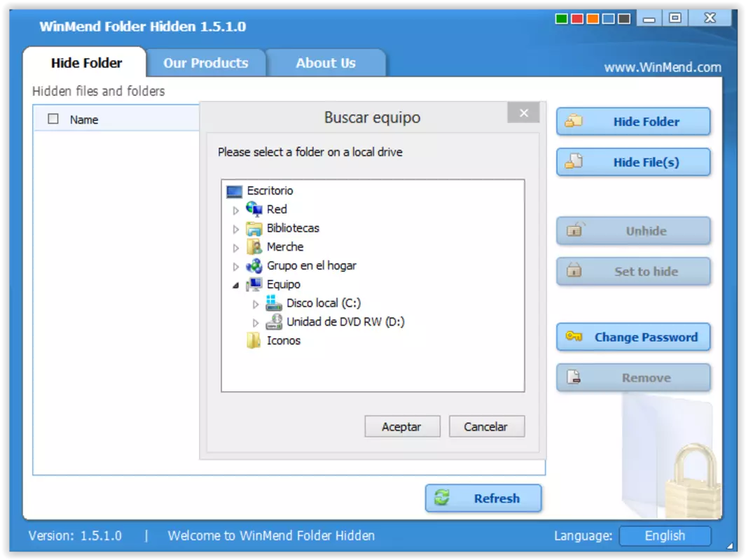Click the Bibliotecas libraries icon
The width and height of the screenshot is (746, 560).
tap(254, 228)
